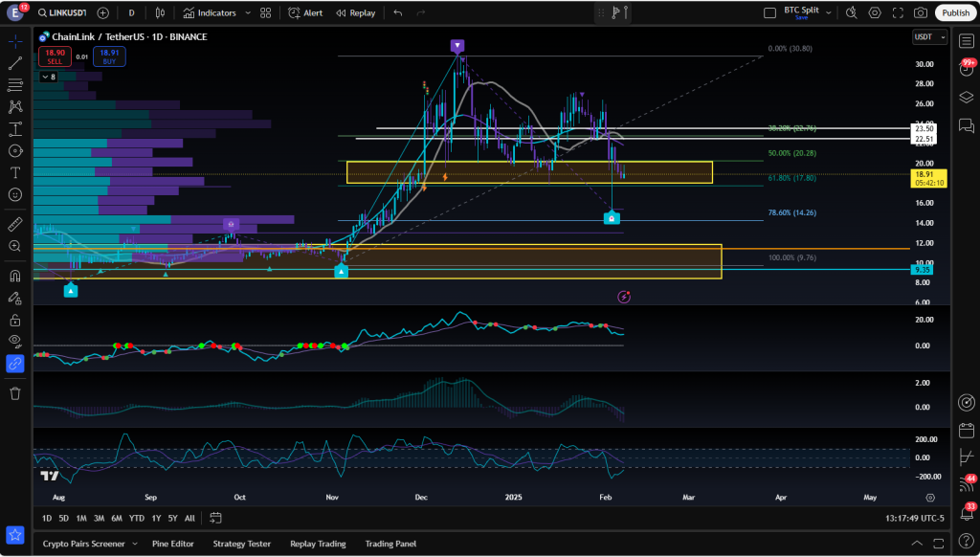Set range to 1D
Viewport: 980px width, 557px height.
click(x=47, y=519)
